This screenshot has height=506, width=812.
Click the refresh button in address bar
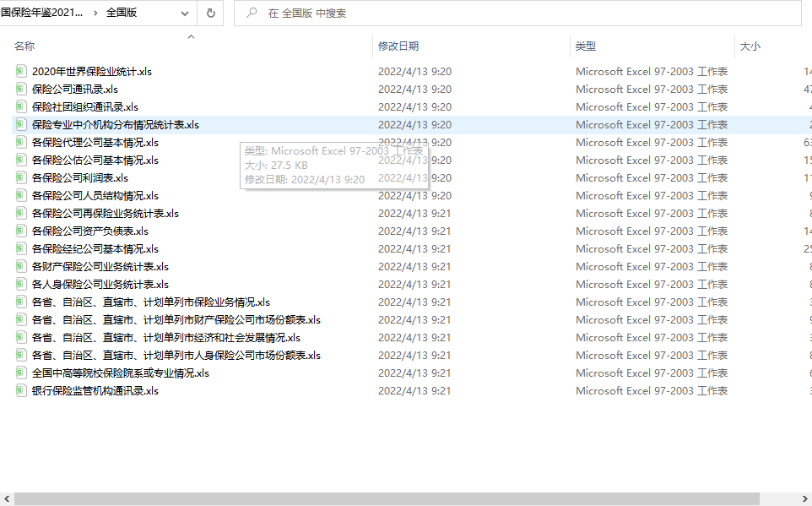coord(211,13)
